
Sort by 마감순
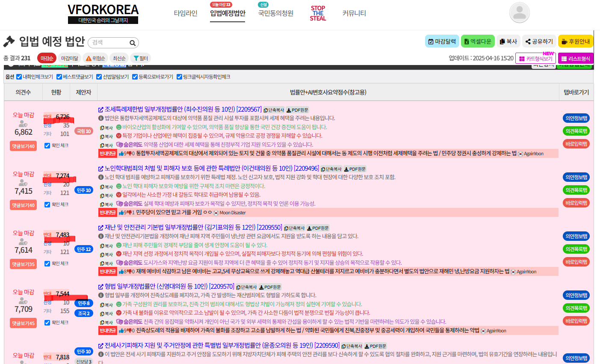47,58
